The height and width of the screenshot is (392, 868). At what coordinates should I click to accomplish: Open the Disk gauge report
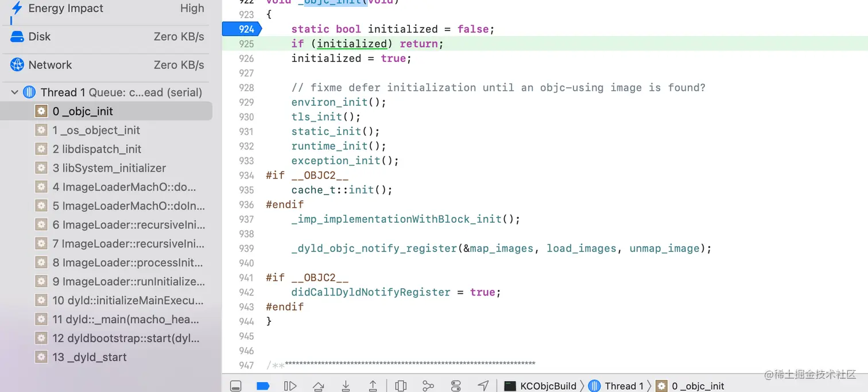[107, 37]
